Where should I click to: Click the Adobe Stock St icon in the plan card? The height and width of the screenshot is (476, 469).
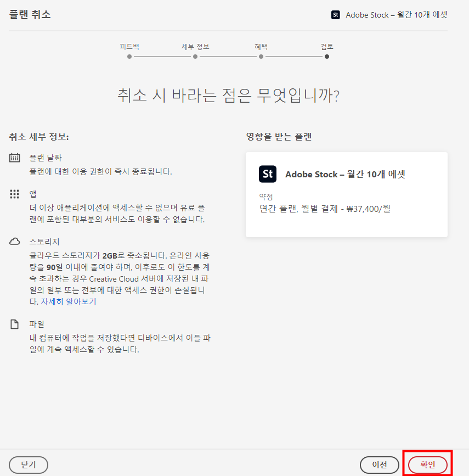click(268, 174)
